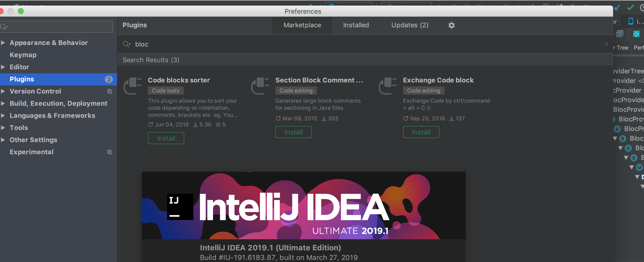Expand the Version Control settings group
The height and width of the screenshot is (262, 644).
tap(3, 91)
